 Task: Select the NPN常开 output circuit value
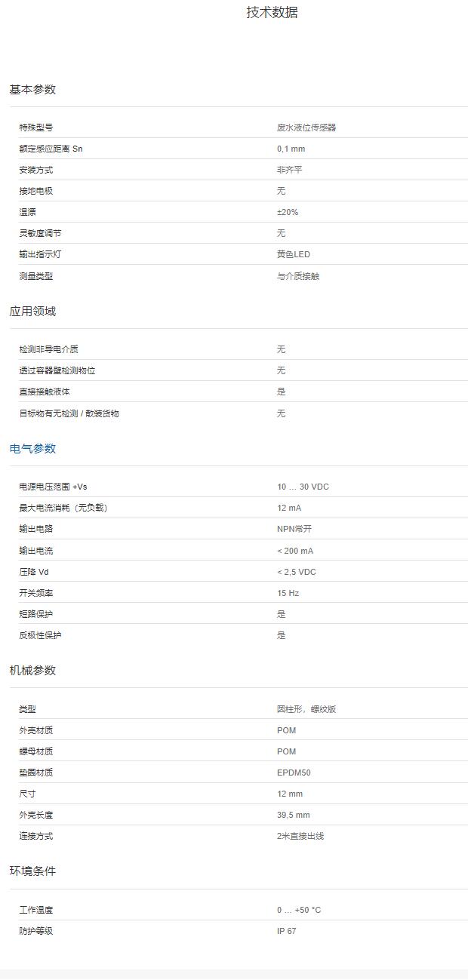coord(294,529)
